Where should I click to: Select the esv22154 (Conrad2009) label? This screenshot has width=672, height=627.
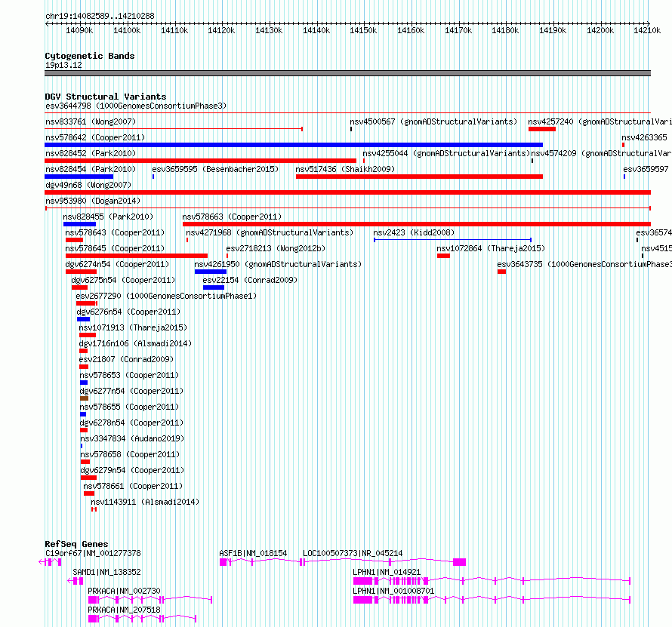coord(250,280)
